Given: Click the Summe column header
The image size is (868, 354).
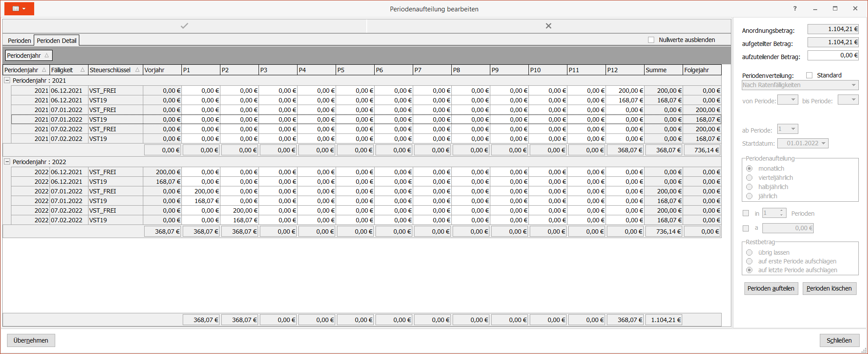Looking at the screenshot, I should click(663, 70).
